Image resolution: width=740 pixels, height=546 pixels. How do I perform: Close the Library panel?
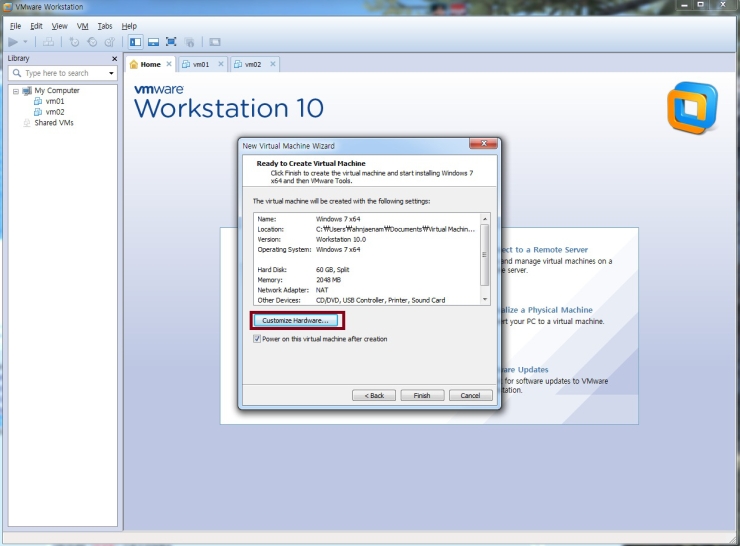(114, 58)
